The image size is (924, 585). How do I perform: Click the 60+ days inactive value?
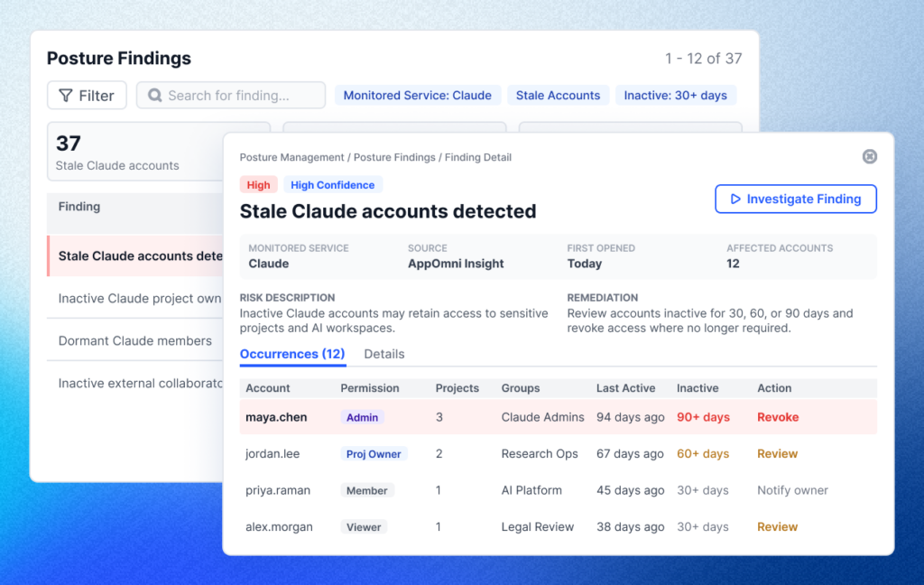(702, 453)
